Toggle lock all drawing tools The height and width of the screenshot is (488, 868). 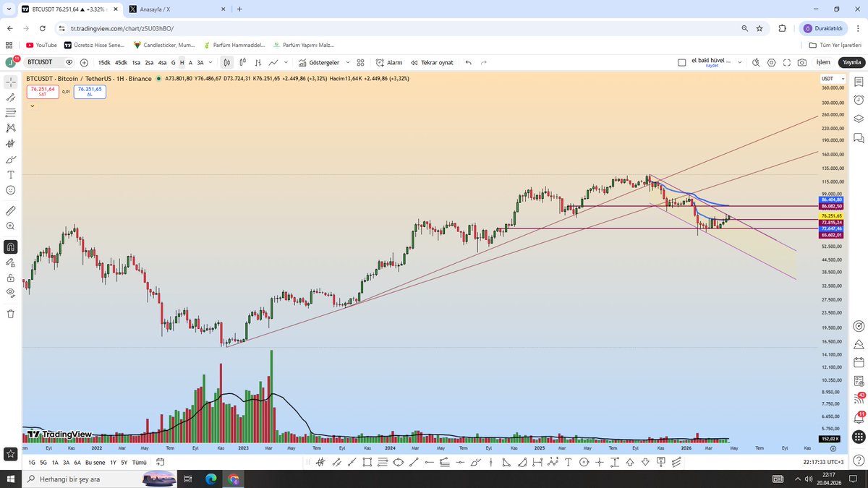11,278
